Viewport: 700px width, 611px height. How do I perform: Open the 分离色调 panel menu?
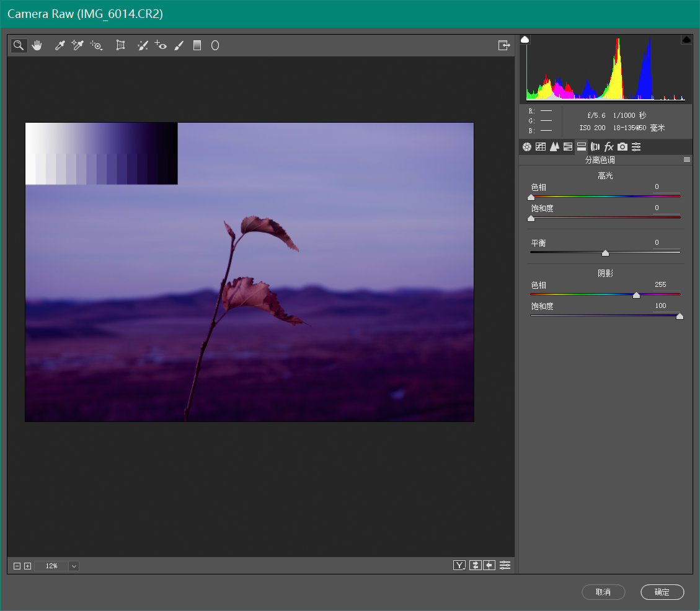click(x=687, y=160)
